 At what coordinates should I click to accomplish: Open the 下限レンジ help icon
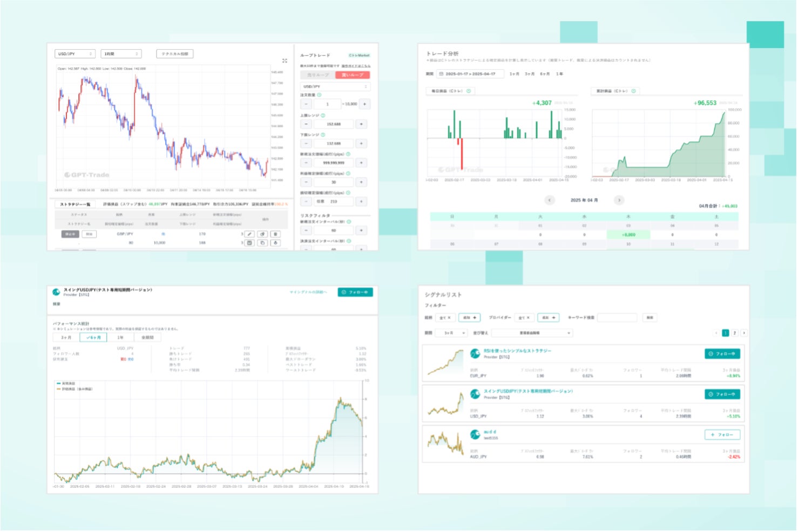pyautogui.click(x=323, y=135)
